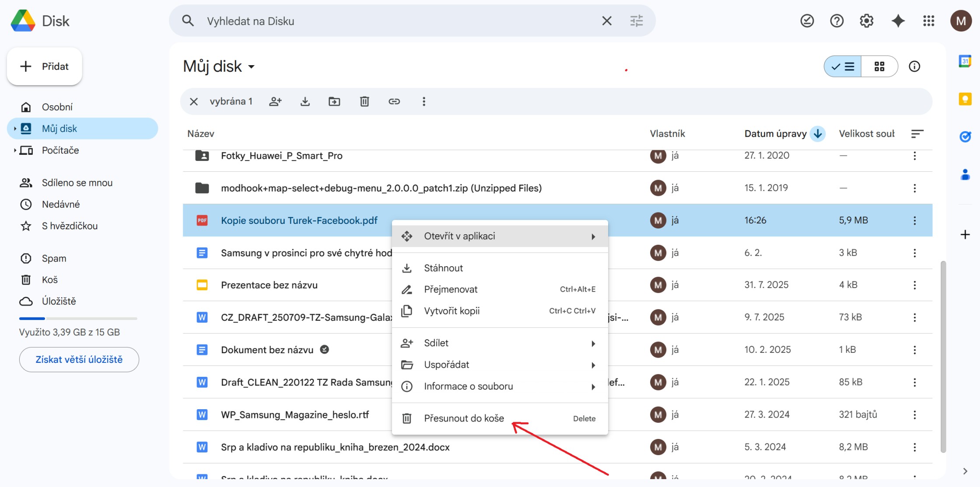Open Google Keep from the side panel
This screenshot has height=487, width=980.
[x=965, y=99]
